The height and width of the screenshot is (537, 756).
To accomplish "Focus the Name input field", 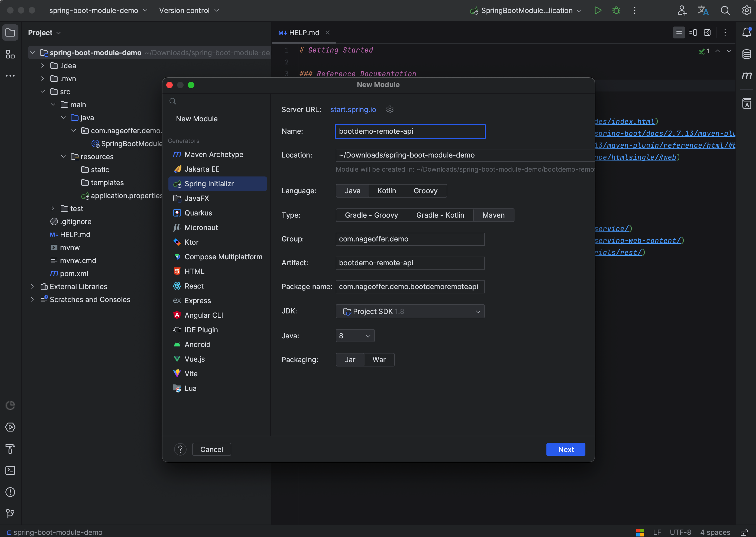I will [410, 131].
